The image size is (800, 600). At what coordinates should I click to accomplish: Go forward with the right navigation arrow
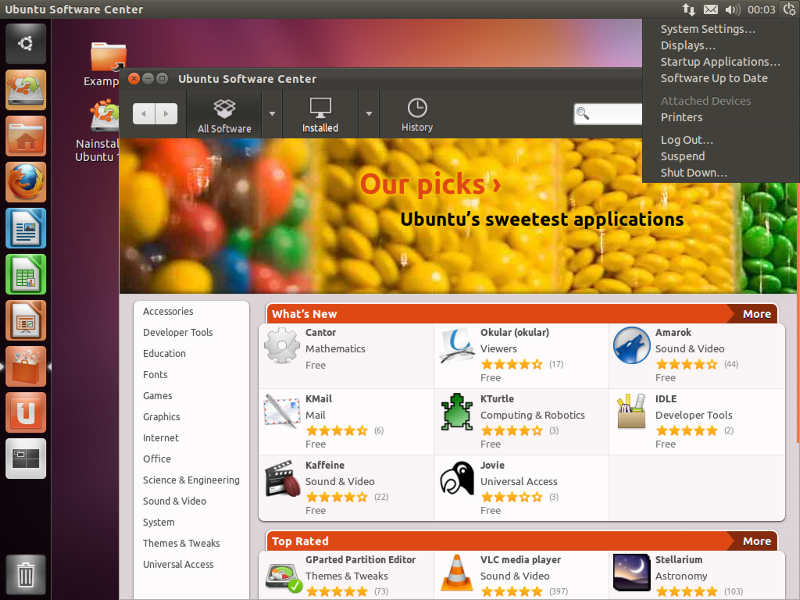point(166,113)
